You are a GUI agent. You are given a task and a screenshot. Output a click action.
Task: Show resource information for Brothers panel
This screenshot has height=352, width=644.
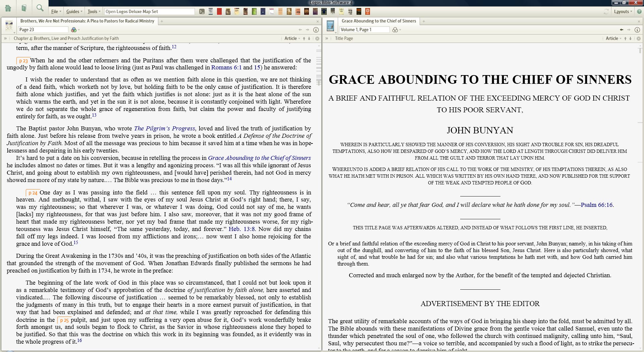316,30
